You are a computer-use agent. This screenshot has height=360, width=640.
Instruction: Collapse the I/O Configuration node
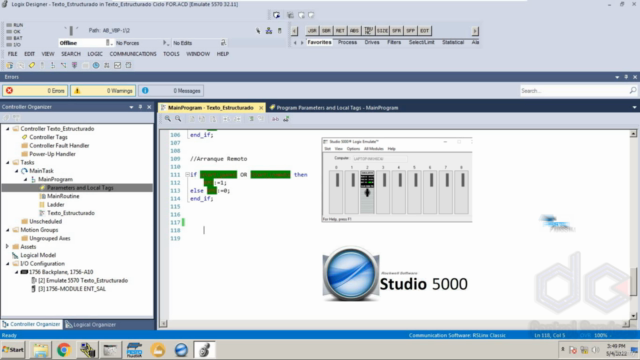pyautogui.click(x=7, y=264)
